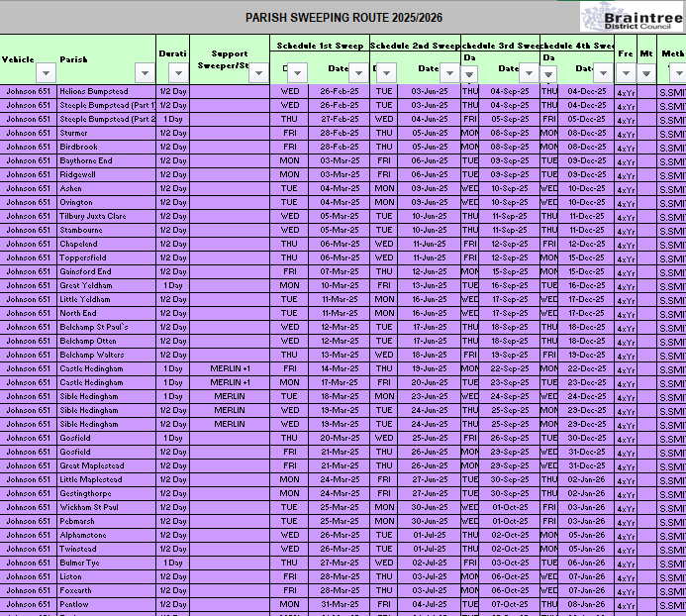Select the Schedule 1st Sweep header cell
The width and height of the screenshot is (686, 616).
click(x=320, y=46)
